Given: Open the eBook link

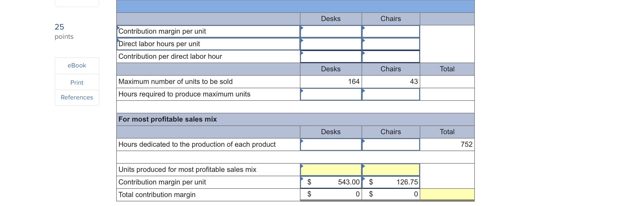Looking at the screenshot, I should [x=77, y=66].
